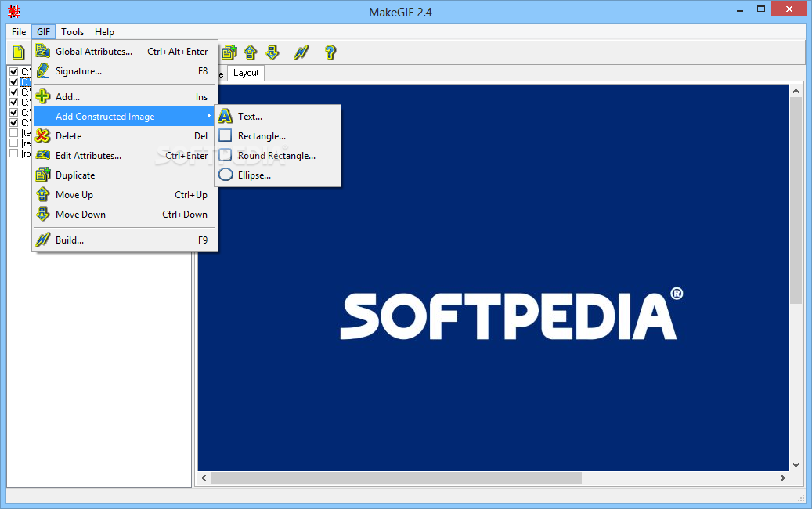Screen dimensions: 812x509
Task: Click the Duplicate toolbar icon
Action: coord(229,52)
